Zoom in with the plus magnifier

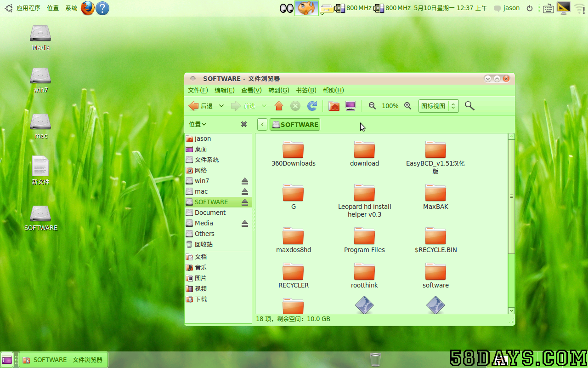point(407,106)
